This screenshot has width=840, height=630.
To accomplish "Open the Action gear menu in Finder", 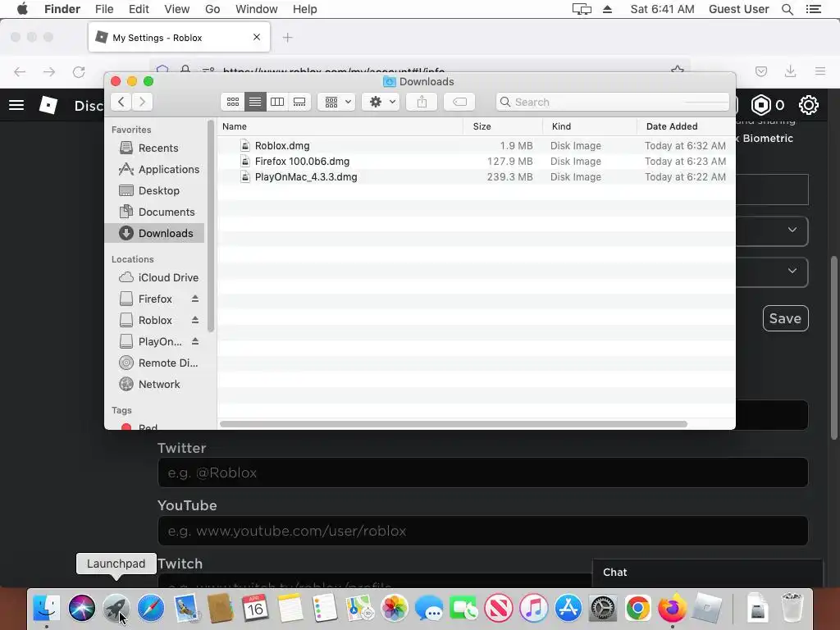I will point(381,102).
